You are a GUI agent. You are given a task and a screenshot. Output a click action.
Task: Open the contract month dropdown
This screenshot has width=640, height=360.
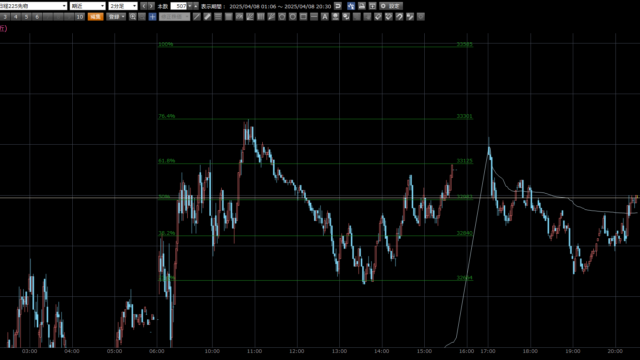(88, 6)
